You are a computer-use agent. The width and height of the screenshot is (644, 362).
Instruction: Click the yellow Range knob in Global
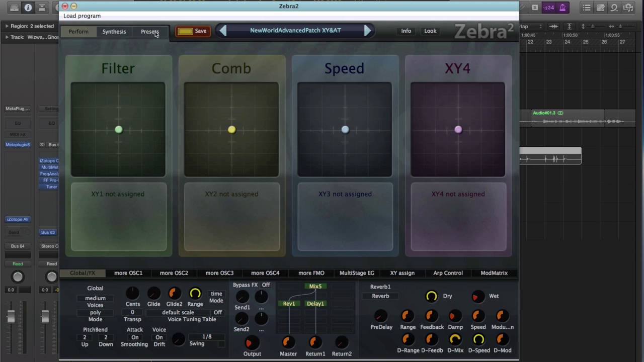tap(195, 293)
